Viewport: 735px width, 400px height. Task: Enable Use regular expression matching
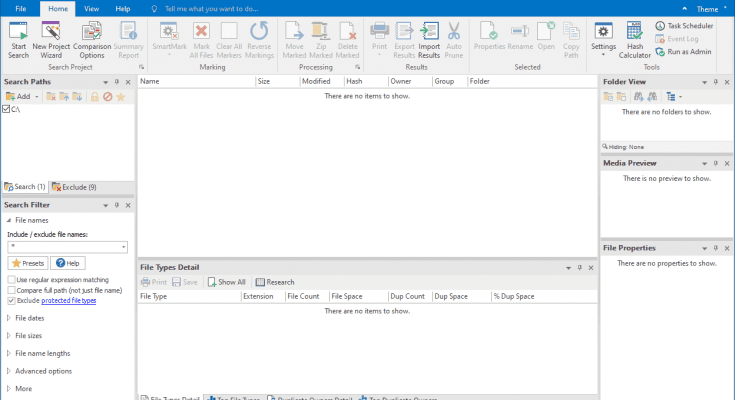pyautogui.click(x=11, y=280)
